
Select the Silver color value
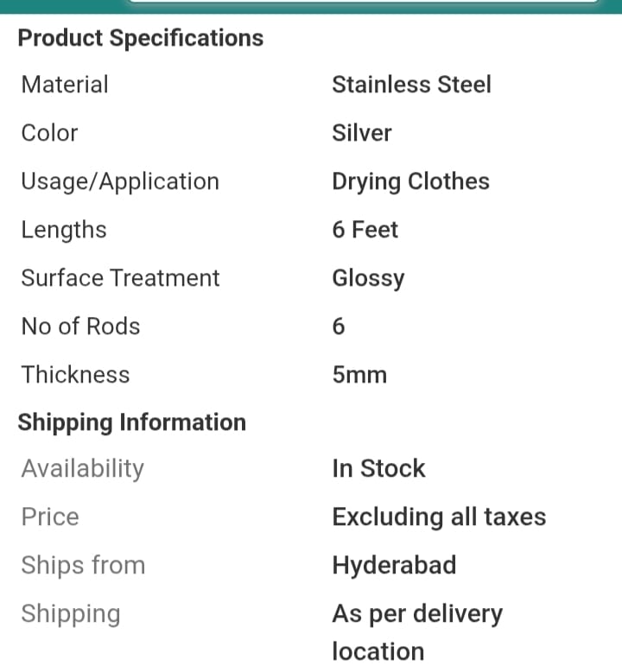[362, 133]
